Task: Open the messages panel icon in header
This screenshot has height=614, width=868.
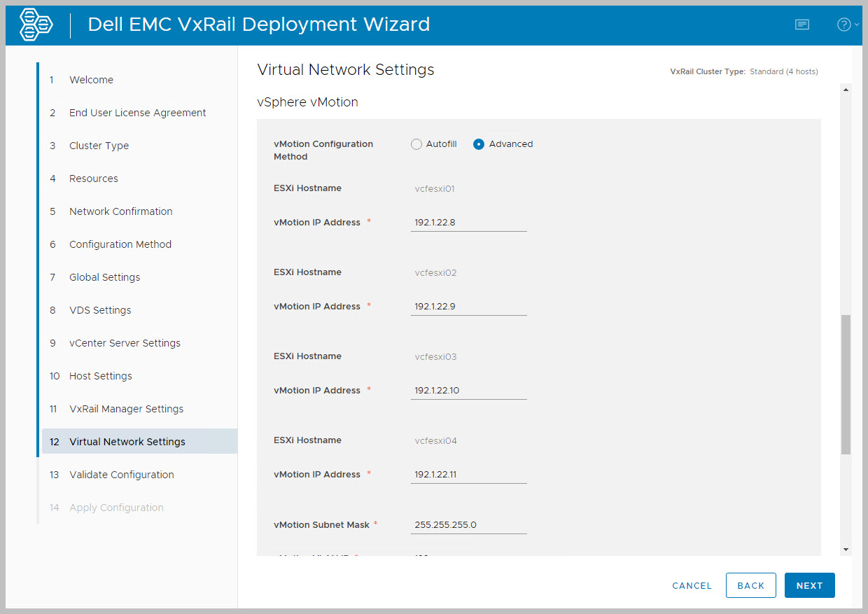Action: 802,25
